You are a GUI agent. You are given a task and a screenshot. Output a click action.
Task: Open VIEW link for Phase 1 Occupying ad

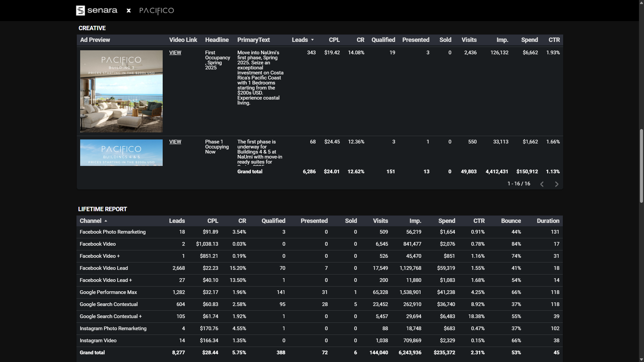pyautogui.click(x=175, y=142)
